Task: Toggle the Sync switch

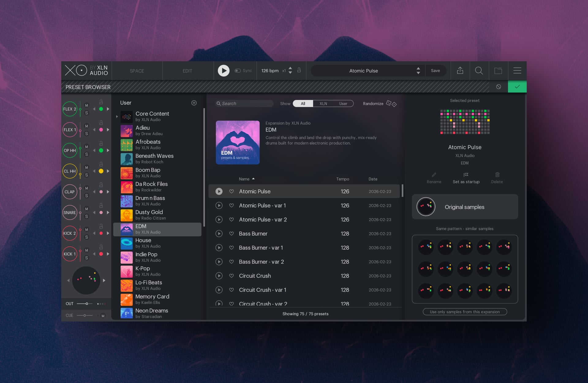Action: (x=238, y=70)
